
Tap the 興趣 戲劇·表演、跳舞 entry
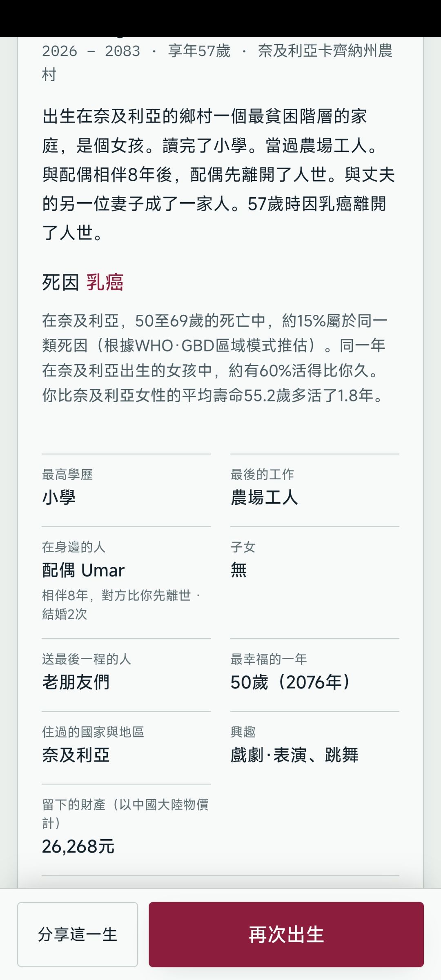click(x=315, y=748)
